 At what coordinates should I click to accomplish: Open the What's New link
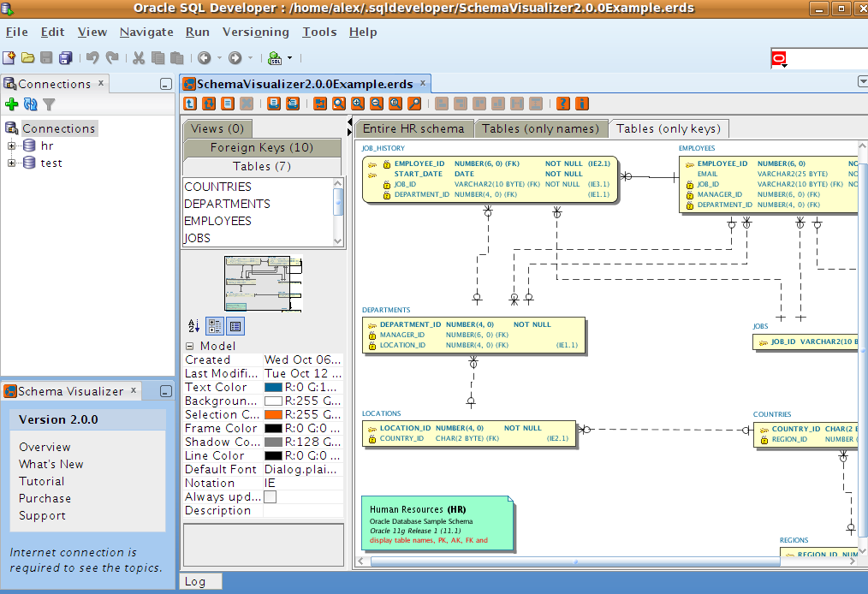point(51,464)
